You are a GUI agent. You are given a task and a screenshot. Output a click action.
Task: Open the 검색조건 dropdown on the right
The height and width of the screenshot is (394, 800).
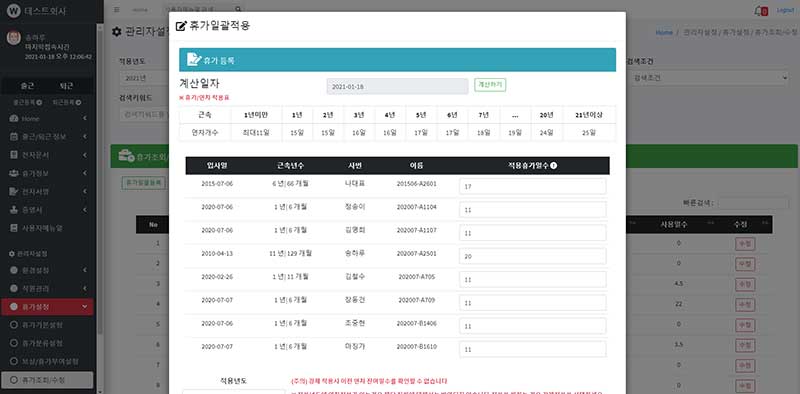(x=710, y=78)
